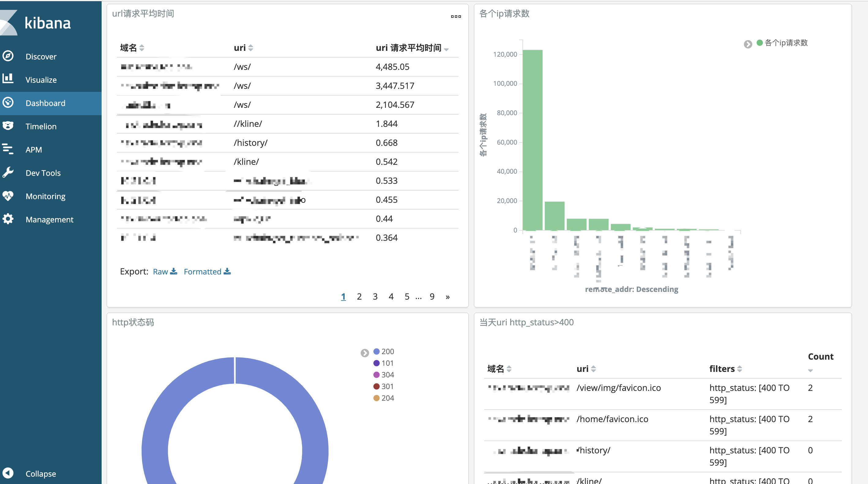Click the 当天uri http_status>400 panel title
Screen dimensions: 868x484
tap(526, 322)
